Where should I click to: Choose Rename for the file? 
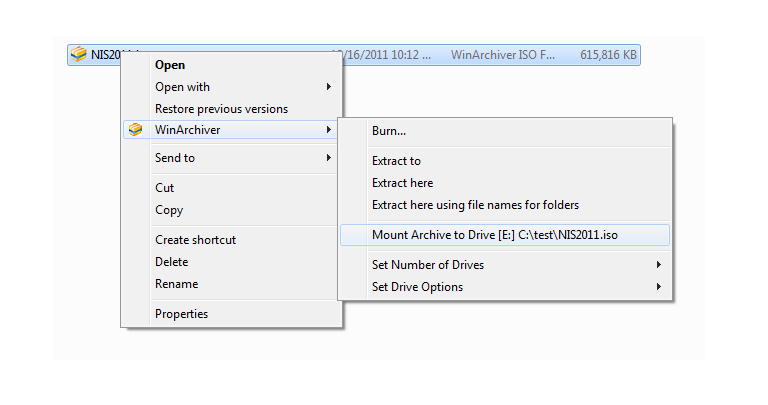pyautogui.click(x=175, y=284)
